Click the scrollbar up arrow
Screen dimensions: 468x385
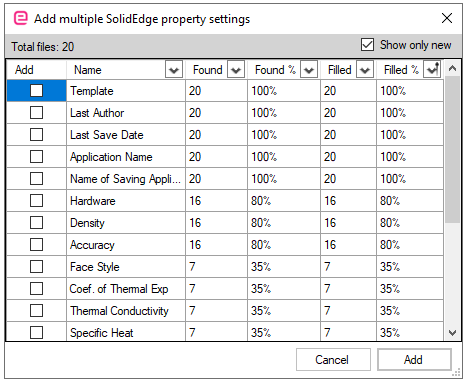click(452, 69)
